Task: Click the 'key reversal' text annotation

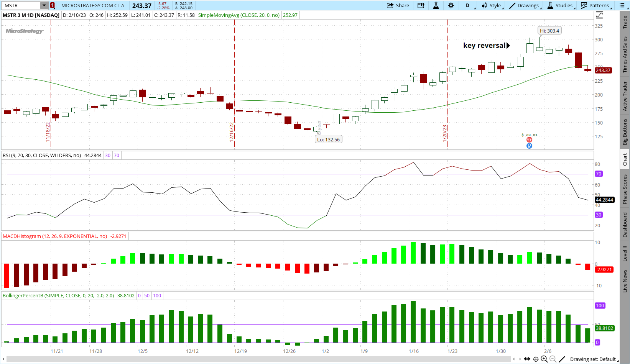Action: [484, 45]
